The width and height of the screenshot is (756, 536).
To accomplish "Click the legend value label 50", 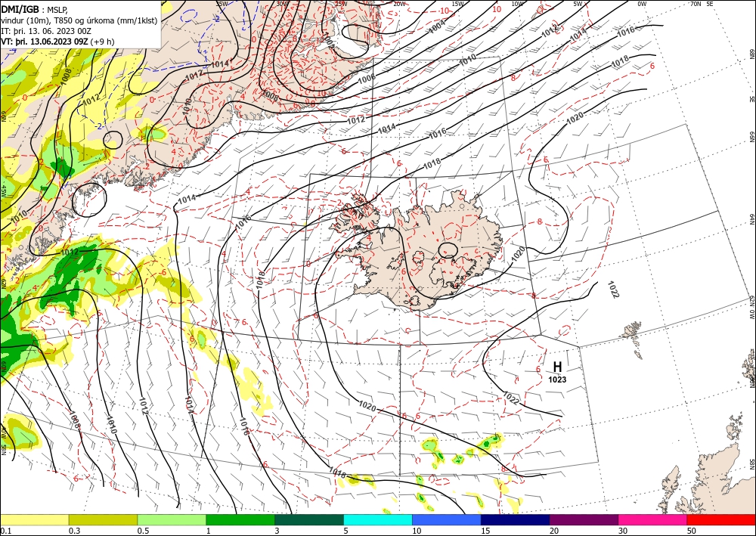I will point(692,531).
